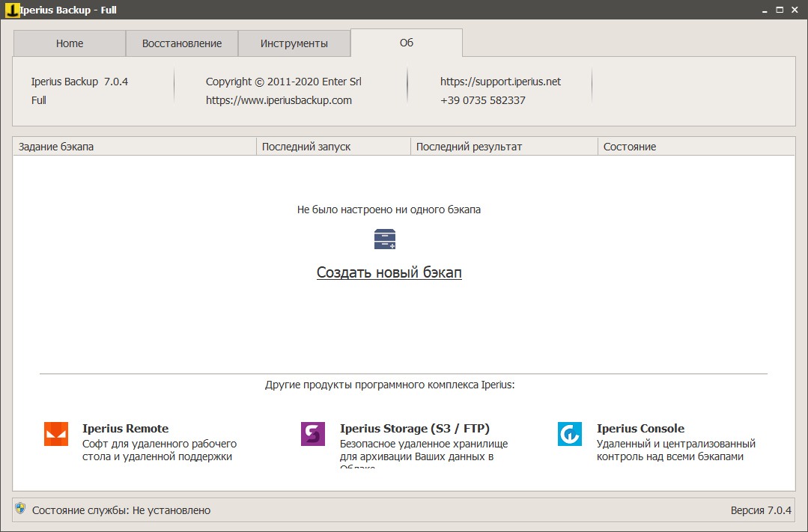Click the new backup archive box icon
808x532 pixels.
(x=384, y=239)
